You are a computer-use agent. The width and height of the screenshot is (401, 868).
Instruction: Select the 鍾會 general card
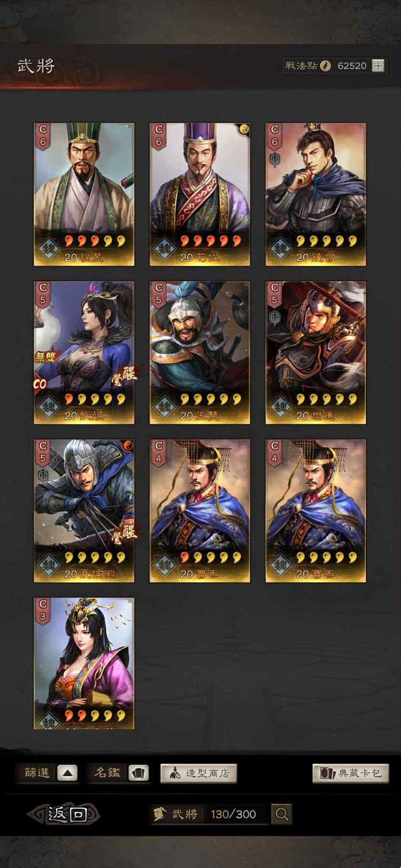tap(316, 194)
